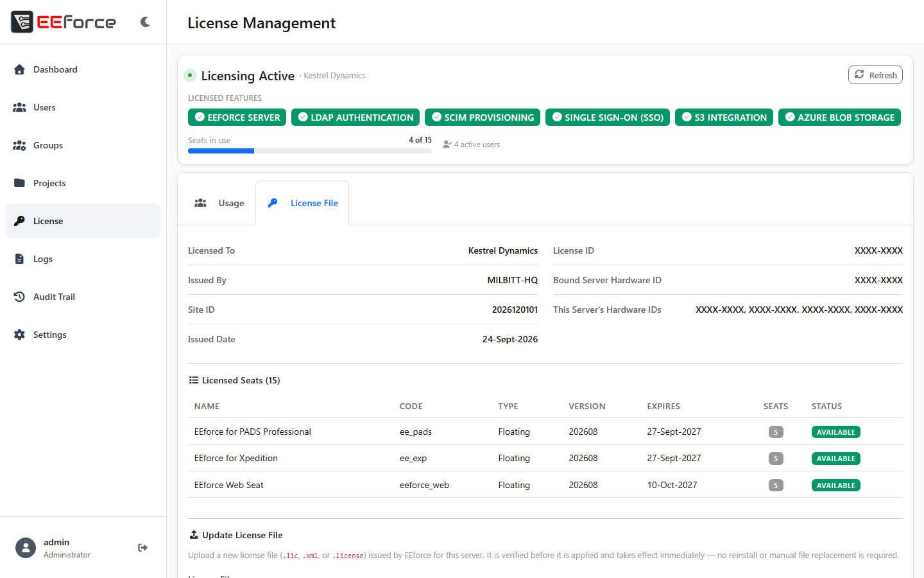Click seat count badge for Xpedition
Viewport: 924px width, 578px height.
tap(776, 459)
